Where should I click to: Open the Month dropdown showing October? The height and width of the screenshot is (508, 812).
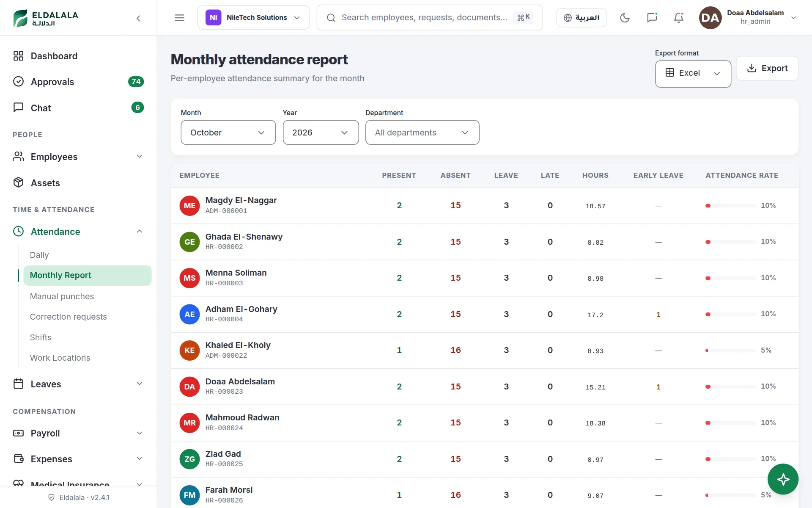pos(228,133)
